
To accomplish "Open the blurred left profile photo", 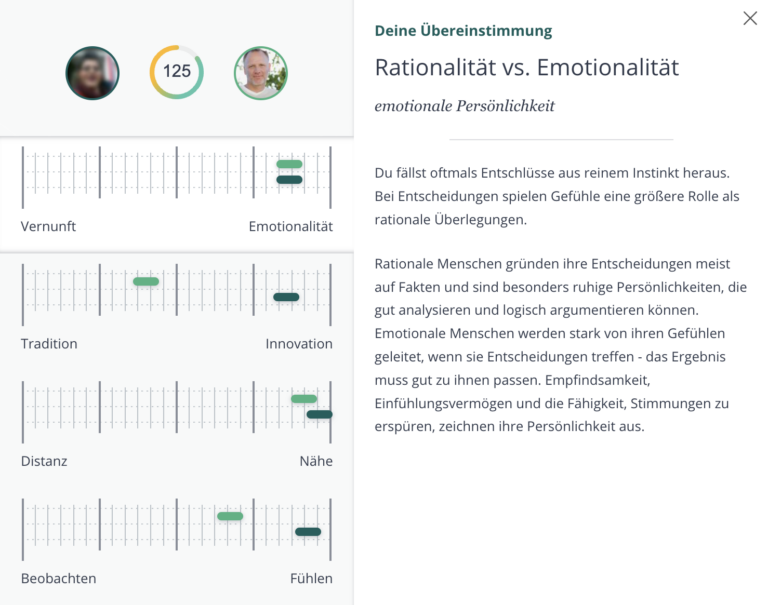I will click(x=92, y=73).
